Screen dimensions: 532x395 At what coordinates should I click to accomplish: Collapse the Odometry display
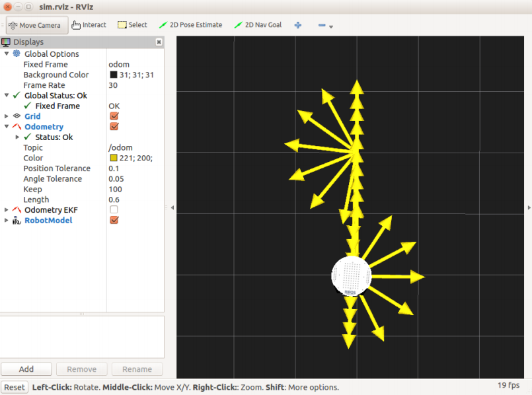tap(7, 126)
